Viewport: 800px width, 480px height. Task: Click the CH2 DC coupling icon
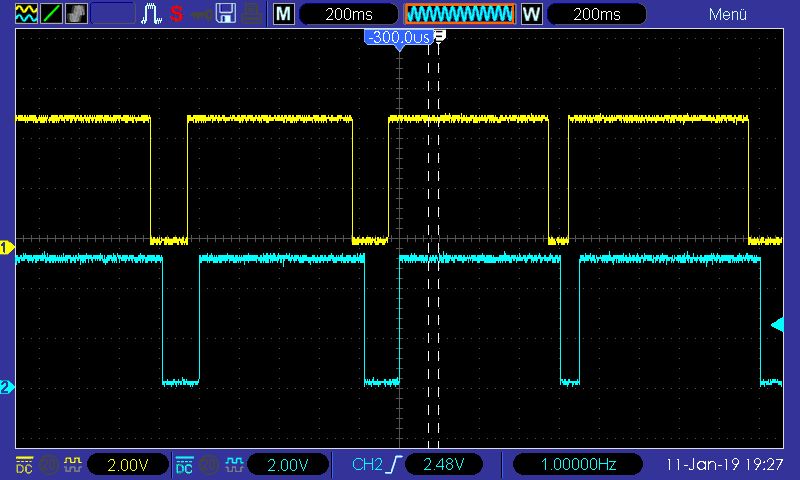pos(184,465)
